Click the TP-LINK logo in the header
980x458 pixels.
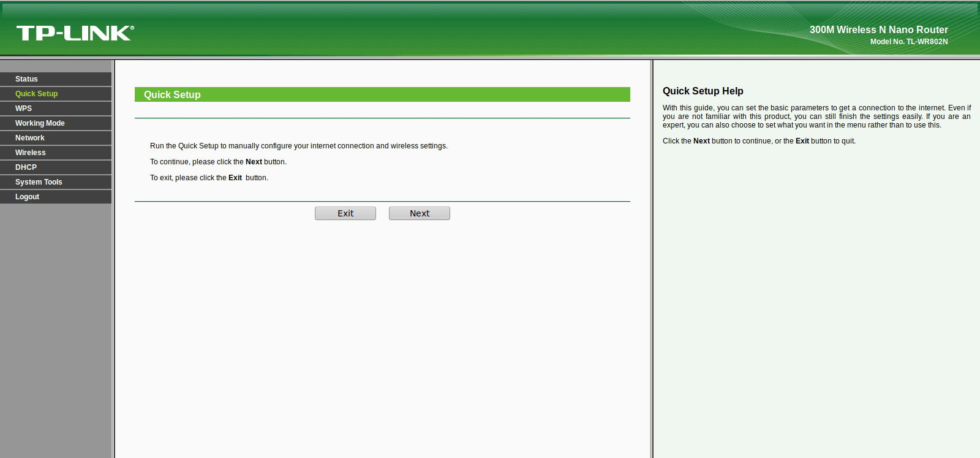75,33
